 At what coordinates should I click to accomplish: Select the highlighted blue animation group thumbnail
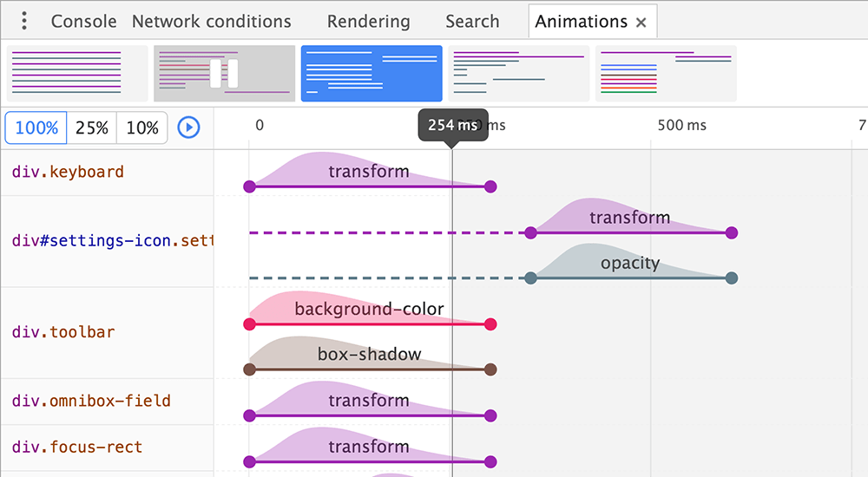tap(372, 73)
